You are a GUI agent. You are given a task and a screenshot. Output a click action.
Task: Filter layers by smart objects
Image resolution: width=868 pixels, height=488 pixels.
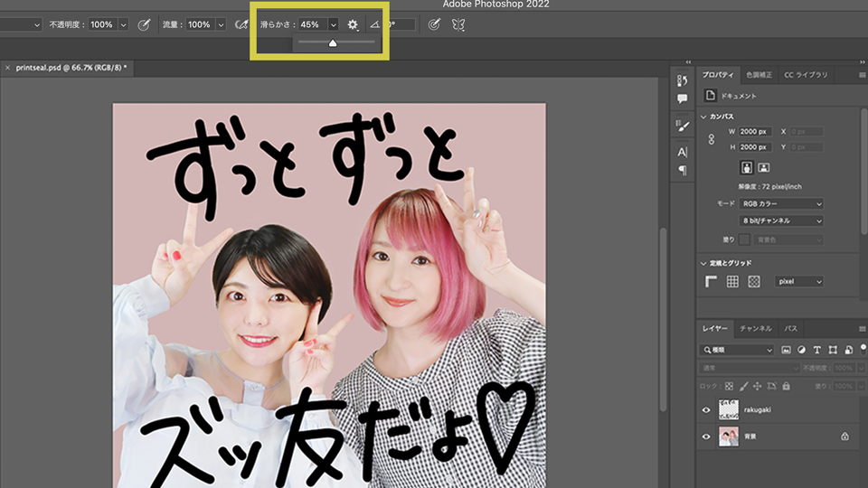click(x=848, y=350)
